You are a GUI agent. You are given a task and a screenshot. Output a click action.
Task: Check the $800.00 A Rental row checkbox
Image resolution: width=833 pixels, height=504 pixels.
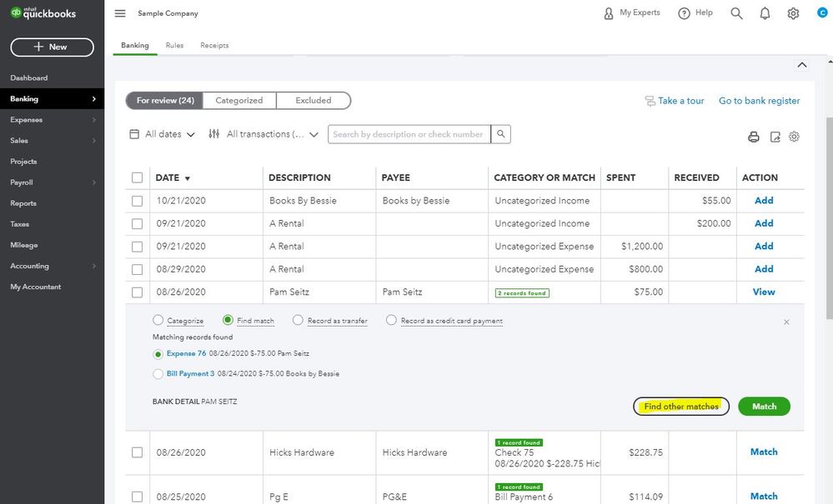[137, 270]
